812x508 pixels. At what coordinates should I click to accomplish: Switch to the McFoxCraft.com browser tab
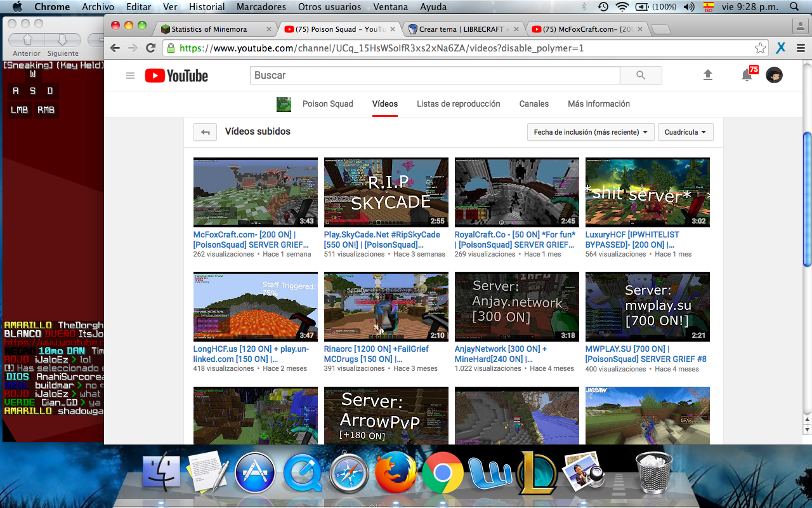point(587,29)
